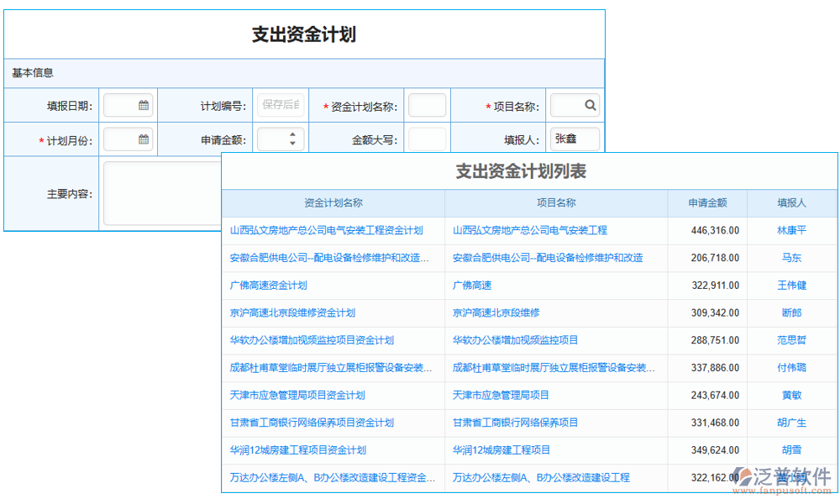The width and height of the screenshot is (840, 504).
Task: Click the 申请金额 column header
Action: [x=708, y=203]
